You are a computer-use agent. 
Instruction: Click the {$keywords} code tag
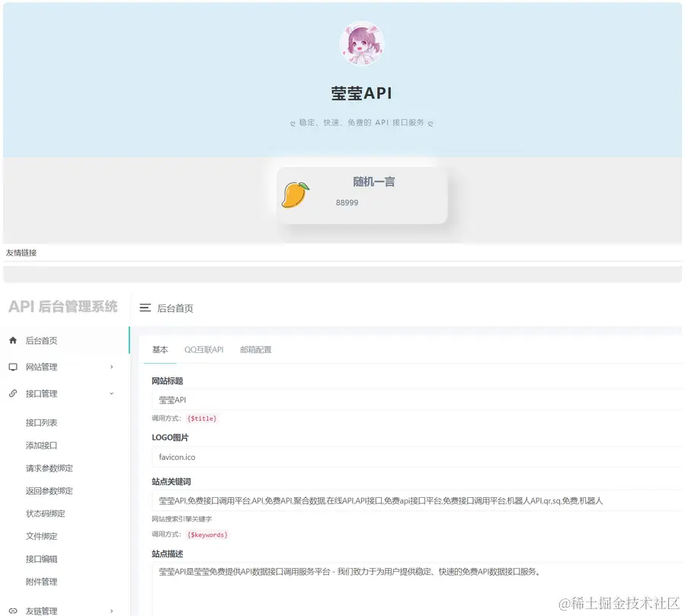click(207, 534)
